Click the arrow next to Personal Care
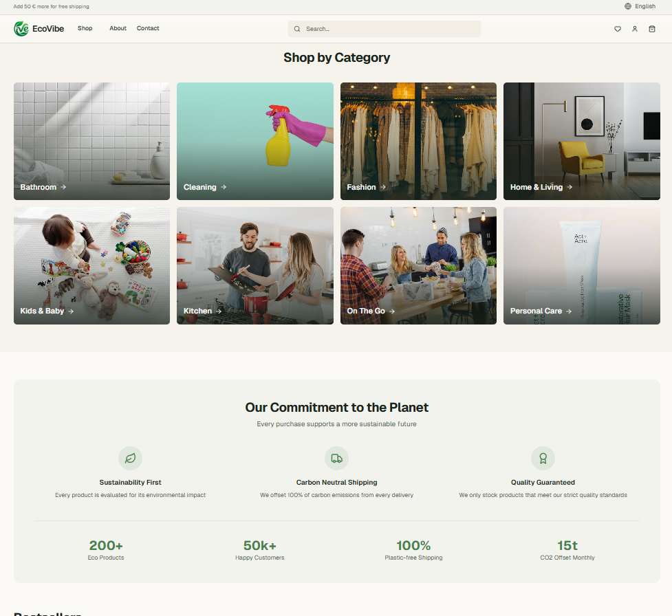The width and height of the screenshot is (672, 616). pyautogui.click(x=569, y=311)
